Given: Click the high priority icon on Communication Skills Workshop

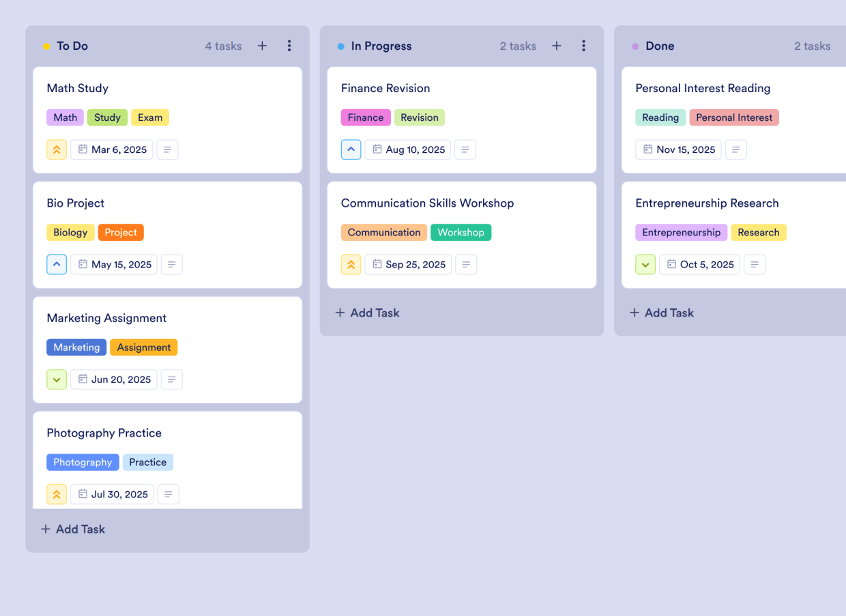Looking at the screenshot, I should (351, 264).
